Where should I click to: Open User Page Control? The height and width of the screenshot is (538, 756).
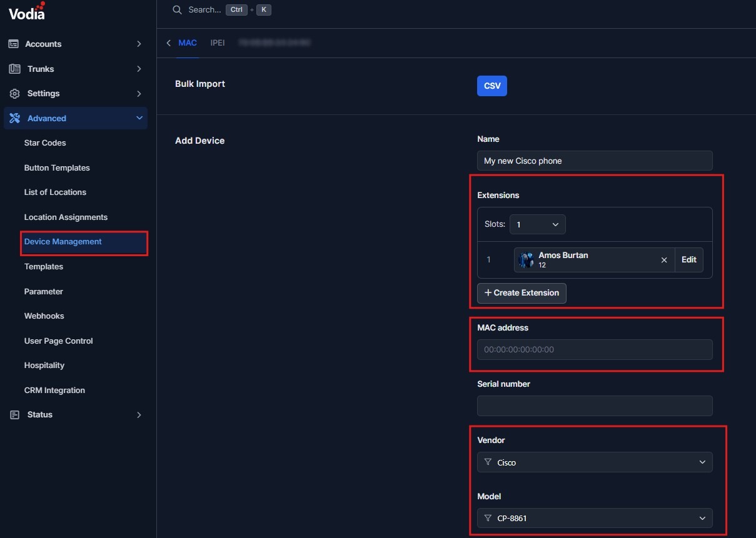(58, 341)
